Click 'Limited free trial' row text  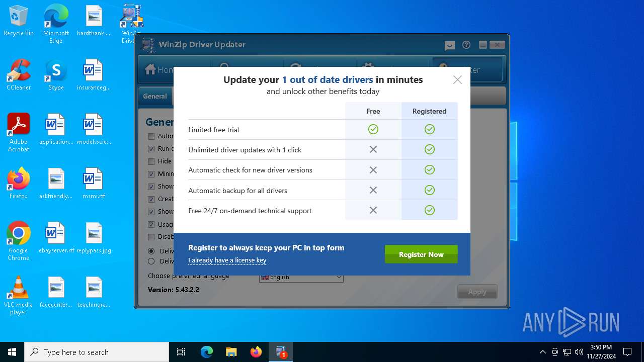point(214,130)
